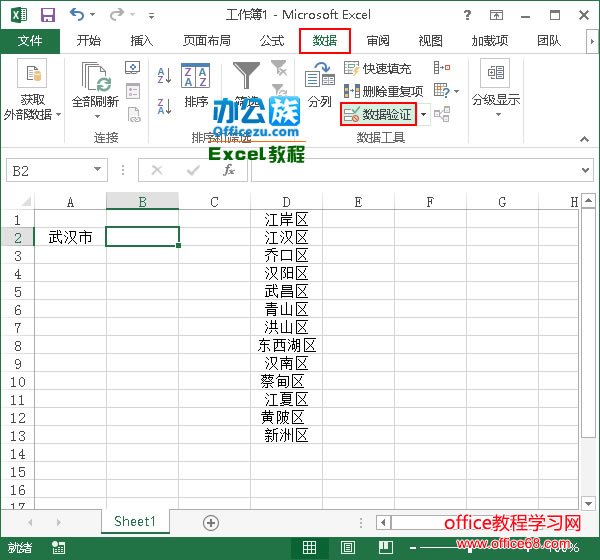Click the Connections icon
The height and width of the screenshot is (560, 600).
(x=132, y=67)
